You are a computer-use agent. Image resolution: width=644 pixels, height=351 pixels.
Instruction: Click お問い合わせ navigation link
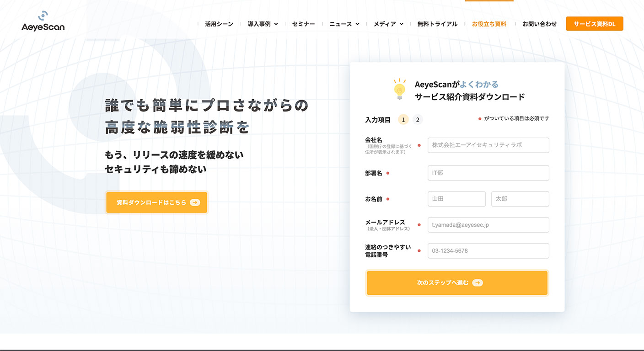(x=540, y=24)
